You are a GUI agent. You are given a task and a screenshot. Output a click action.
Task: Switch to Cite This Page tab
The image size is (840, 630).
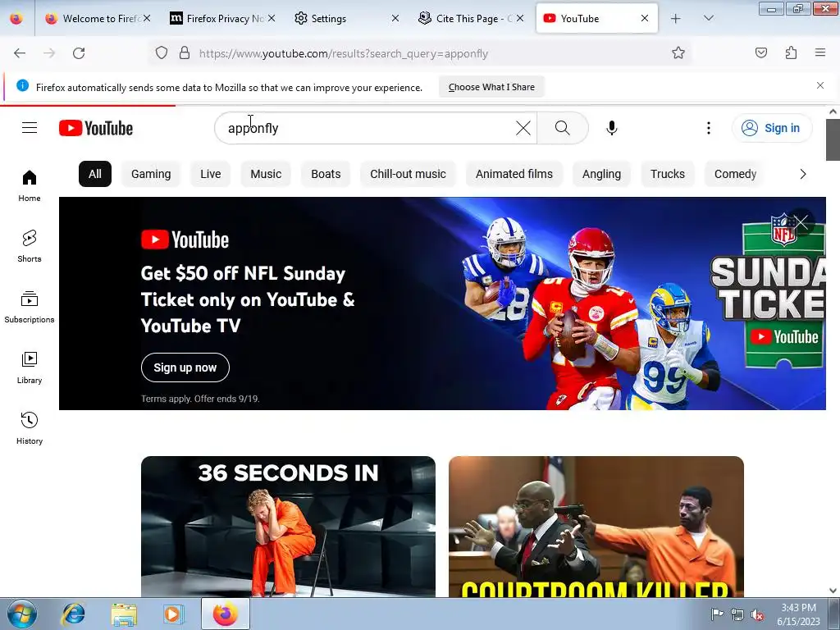pyautogui.click(x=471, y=19)
